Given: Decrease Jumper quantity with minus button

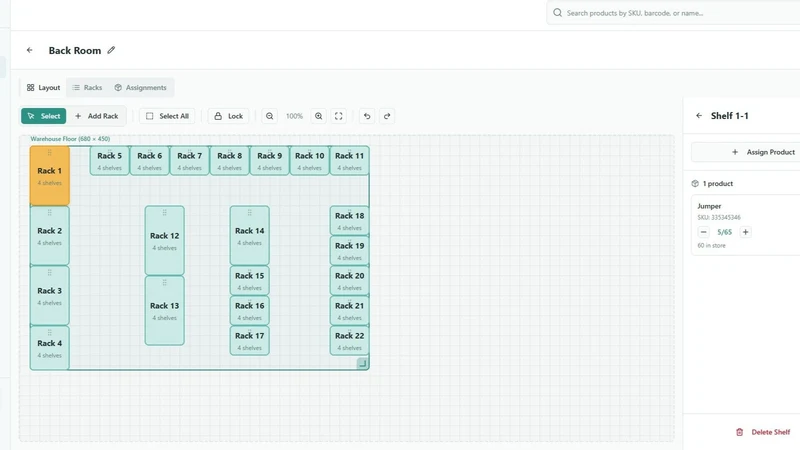Looking at the screenshot, I should [x=704, y=232].
